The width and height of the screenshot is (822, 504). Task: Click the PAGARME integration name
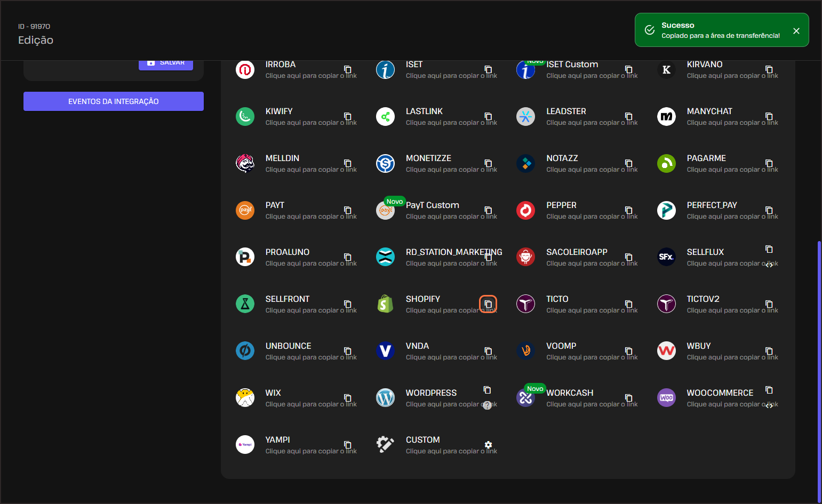[706, 158]
